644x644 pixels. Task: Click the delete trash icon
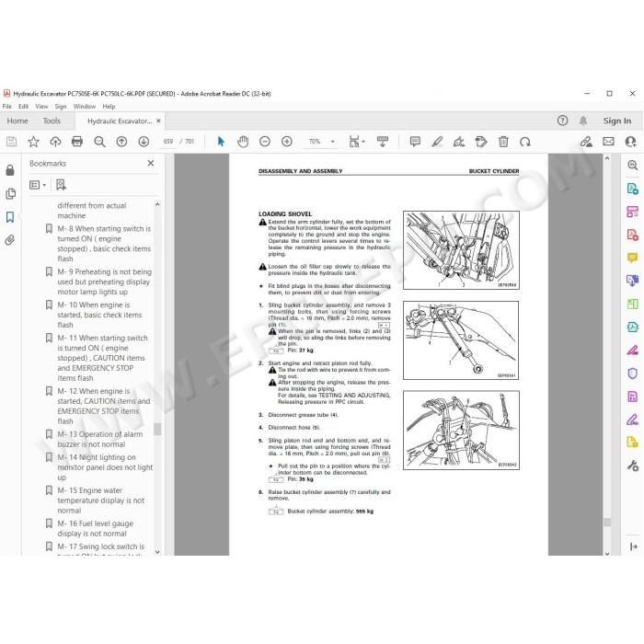(503, 142)
